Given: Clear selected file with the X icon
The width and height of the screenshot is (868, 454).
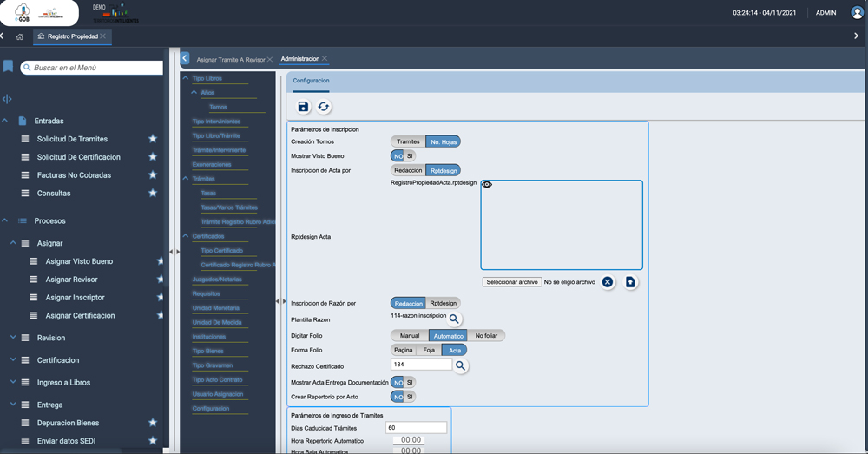Looking at the screenshot, I should tap(608, 282).
